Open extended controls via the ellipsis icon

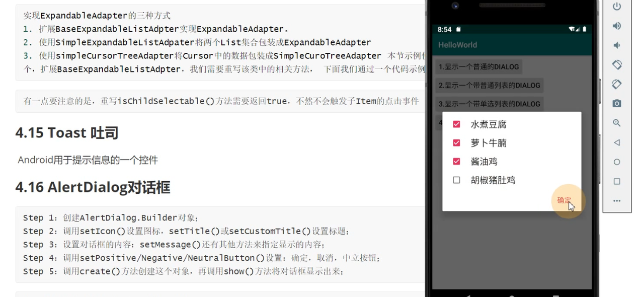click(616, 200)
